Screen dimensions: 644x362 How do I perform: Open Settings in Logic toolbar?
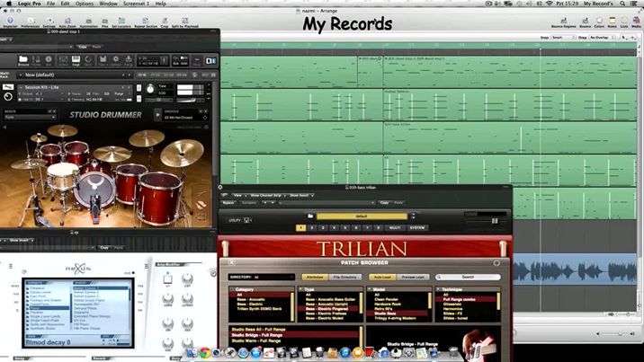[49, 22]
